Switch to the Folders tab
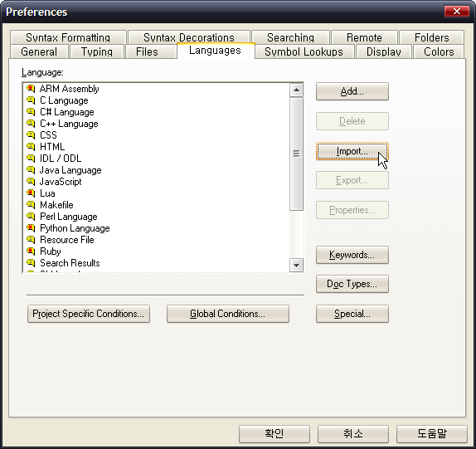Viewport: 476px width, 449px height. [431, 37]
